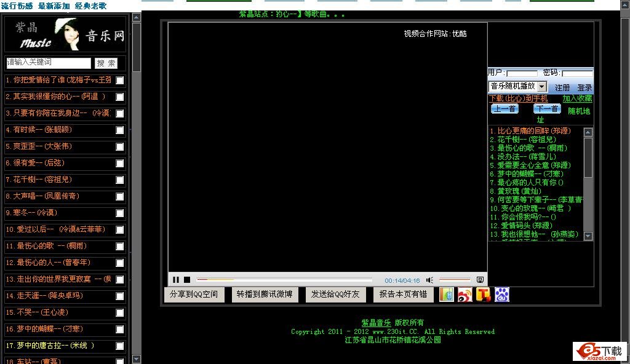
Task: Stop playback with the stop icon
Action: pos(186,280)
